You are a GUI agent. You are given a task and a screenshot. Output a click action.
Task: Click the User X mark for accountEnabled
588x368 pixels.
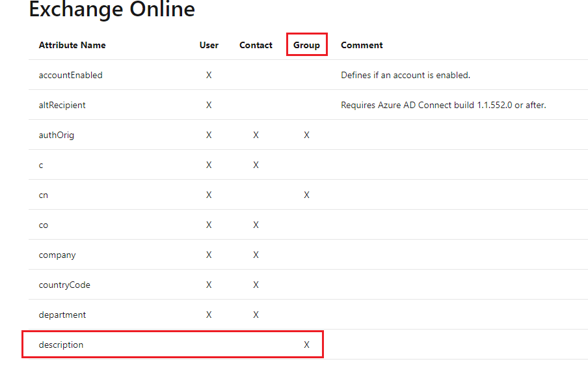point(209,75)
